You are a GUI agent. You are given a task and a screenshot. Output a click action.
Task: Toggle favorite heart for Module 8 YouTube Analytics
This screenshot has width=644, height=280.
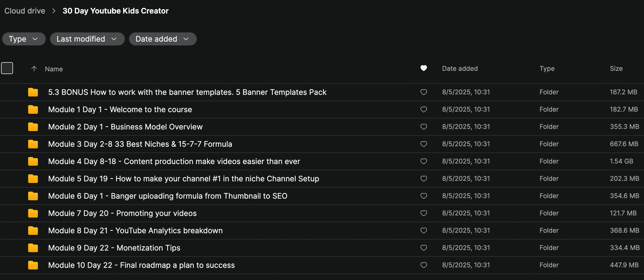point(423,231)
